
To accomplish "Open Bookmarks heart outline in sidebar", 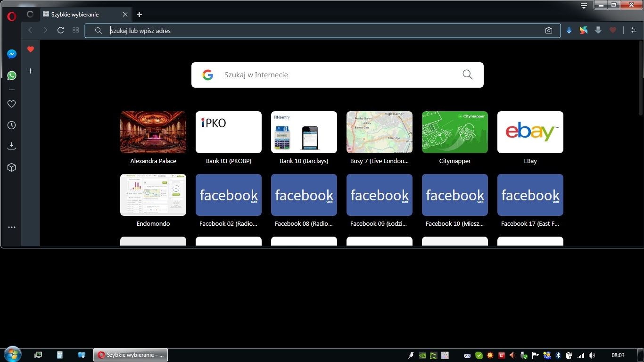I will (x=12, y=104).
